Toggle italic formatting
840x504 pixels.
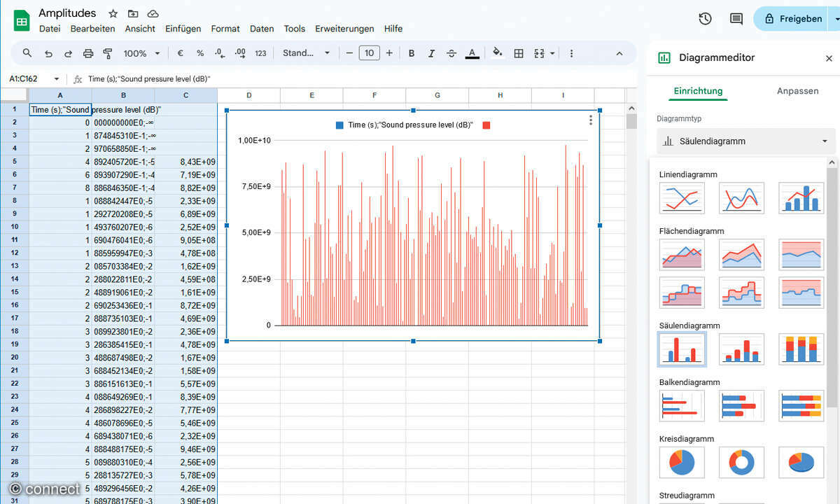[431, 53]
